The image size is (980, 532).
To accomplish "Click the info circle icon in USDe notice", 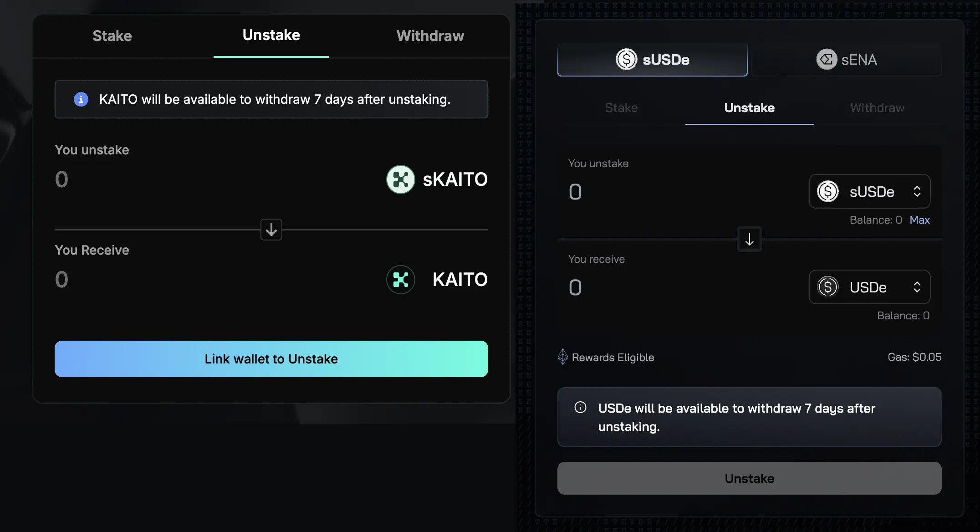I will (x=580, y=408).
